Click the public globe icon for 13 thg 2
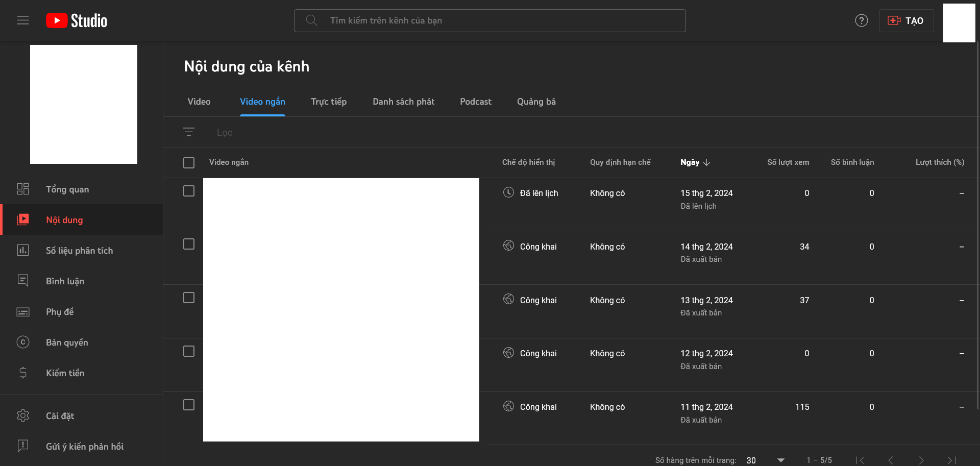Image resolution: width=980 pixels, height=466 pixels. pos(508,299)
